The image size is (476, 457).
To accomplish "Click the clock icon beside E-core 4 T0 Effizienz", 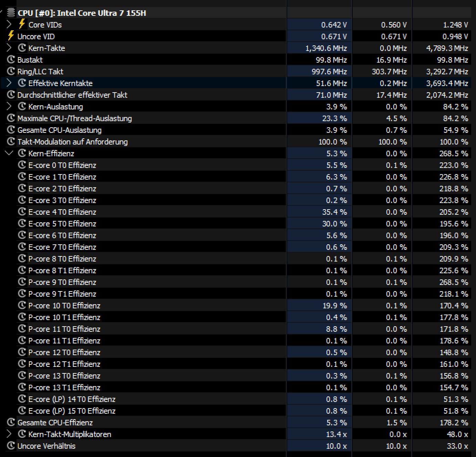I will [22, 212].
